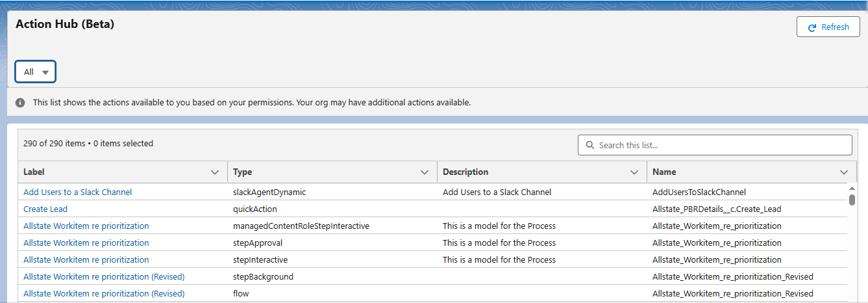Click the info icon beside permissions notice
This screenshot has width=868, height=303.
20,103
